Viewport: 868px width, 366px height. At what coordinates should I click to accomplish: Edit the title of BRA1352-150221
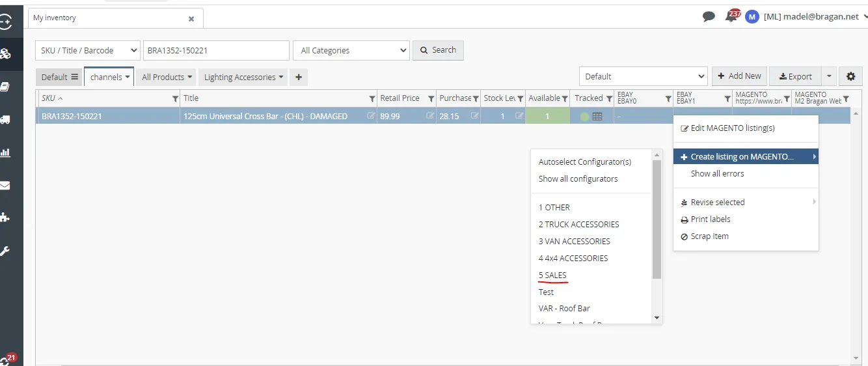371,116
